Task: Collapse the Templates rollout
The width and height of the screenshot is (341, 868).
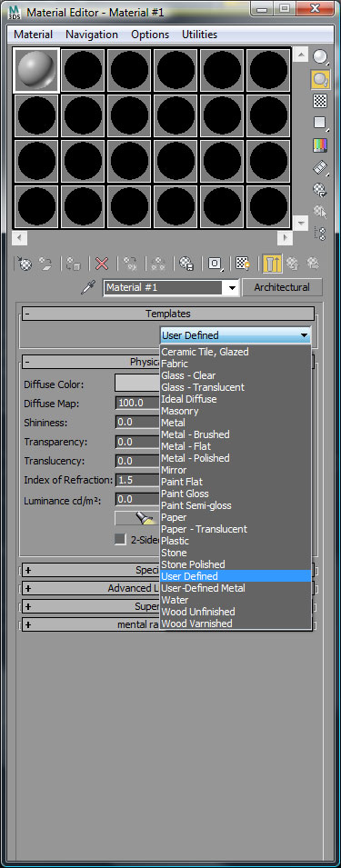Action: 168,314
